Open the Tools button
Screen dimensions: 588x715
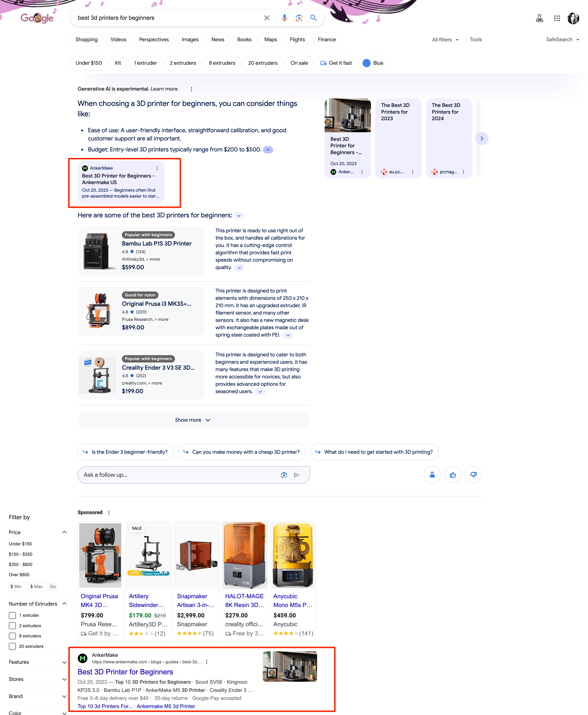[476, 40]
